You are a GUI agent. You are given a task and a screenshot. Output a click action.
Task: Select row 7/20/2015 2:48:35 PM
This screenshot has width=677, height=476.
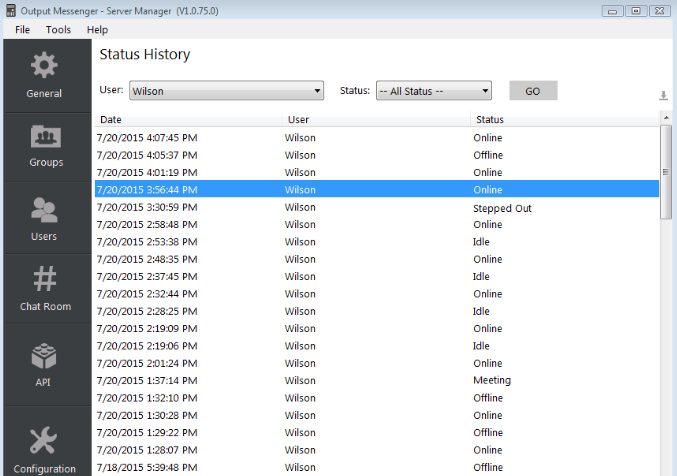[x=377, y=259]
